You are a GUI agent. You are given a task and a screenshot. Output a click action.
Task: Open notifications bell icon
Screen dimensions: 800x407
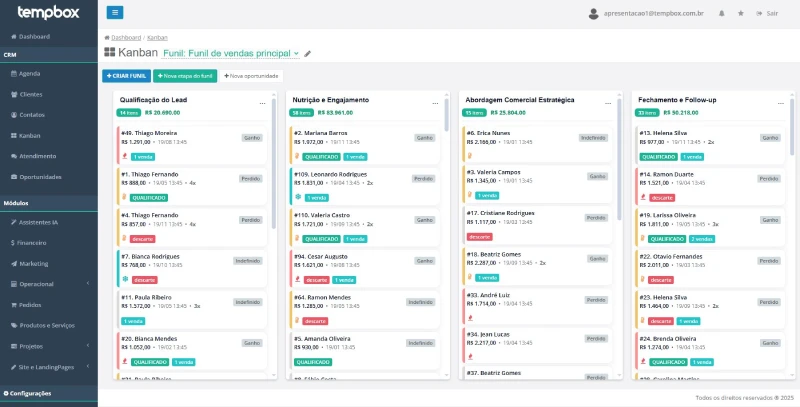point(721,13)
